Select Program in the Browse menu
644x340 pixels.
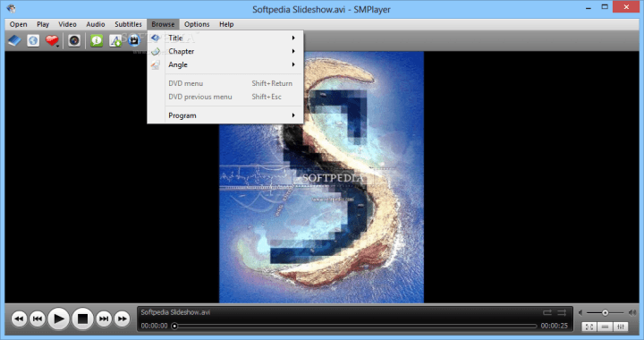(x=225, y=115)
